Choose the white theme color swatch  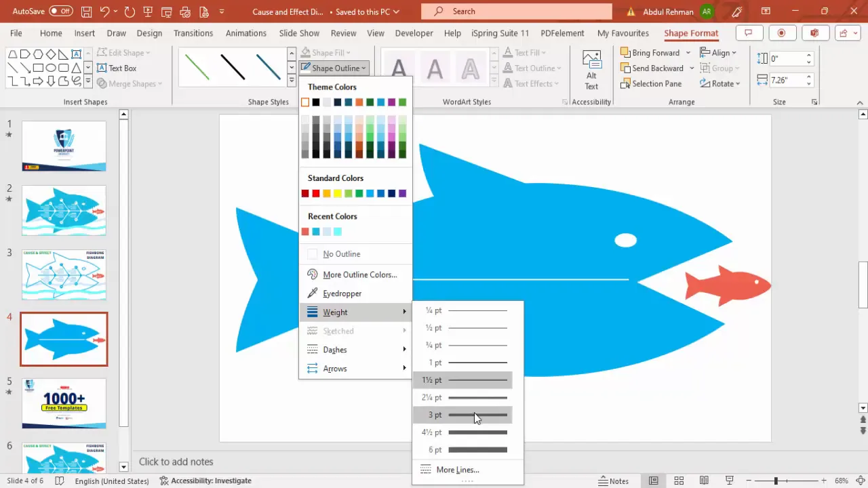pos(305,102)
